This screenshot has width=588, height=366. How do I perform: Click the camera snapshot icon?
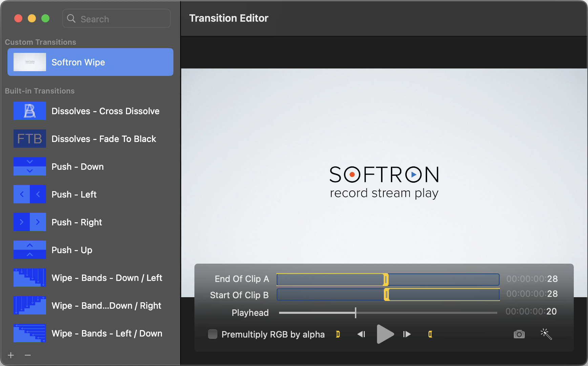pyautogui.click(x=519, y=334)
